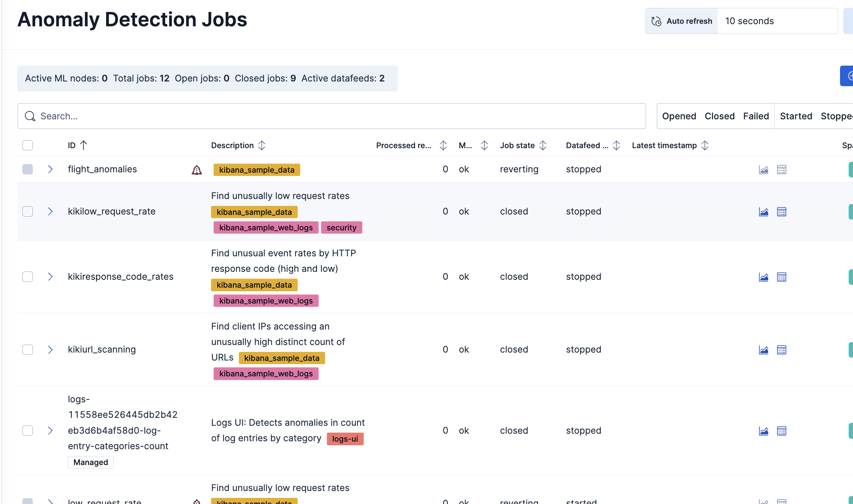Screen dimensions: 853x504
Task: Click alert warning icon beside flight_anomalies
Action: pyautogui.click(x=197, y=170)
